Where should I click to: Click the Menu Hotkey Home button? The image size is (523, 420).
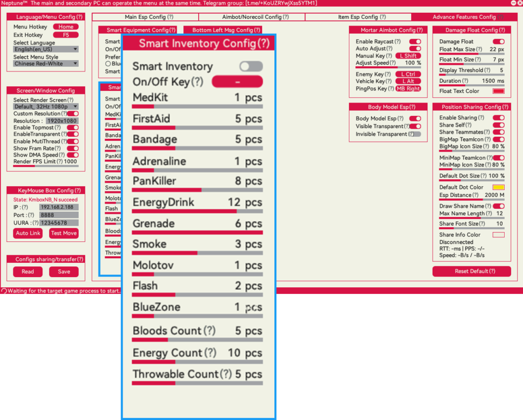coord(66,27)
